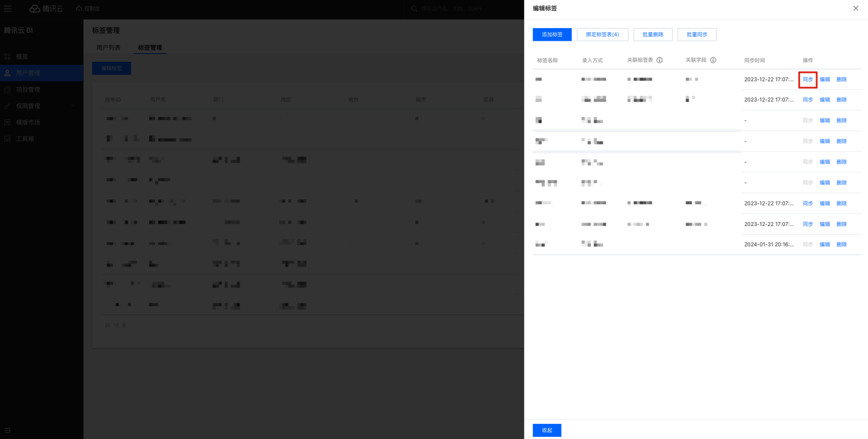868x439 pixels.
Task: Open 概览 in the sidebar
Action: pos(42,56)
